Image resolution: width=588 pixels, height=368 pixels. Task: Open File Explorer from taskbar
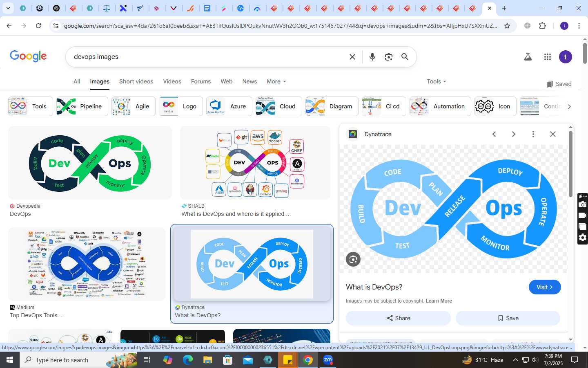click(x=208, y=360)
